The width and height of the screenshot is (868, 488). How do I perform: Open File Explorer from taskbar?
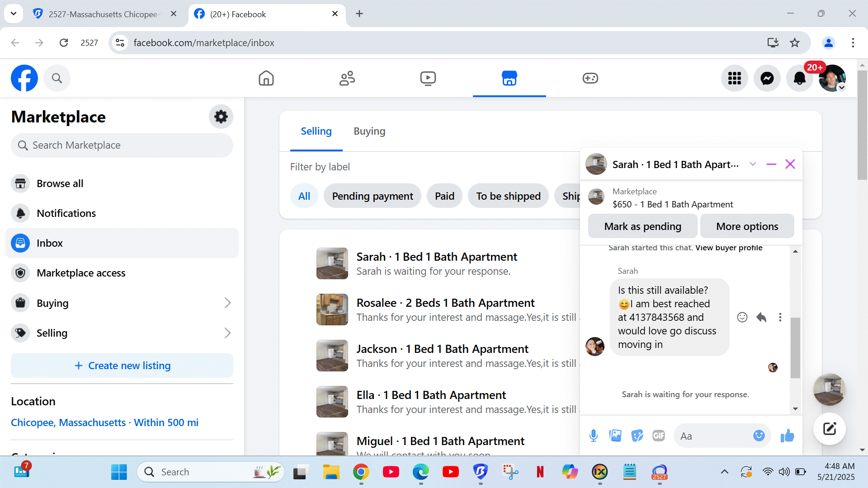(x=331, y=472)
